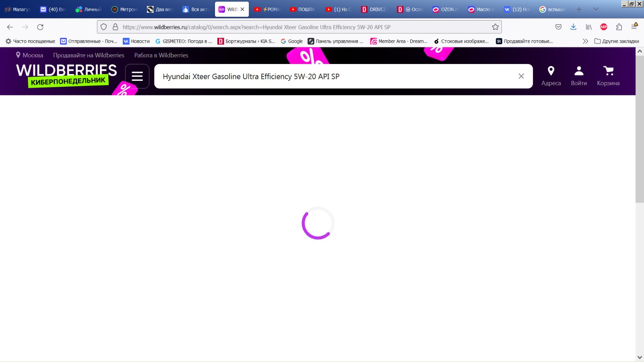Show more bookmarks with the chevron

(x=585, y=41)
